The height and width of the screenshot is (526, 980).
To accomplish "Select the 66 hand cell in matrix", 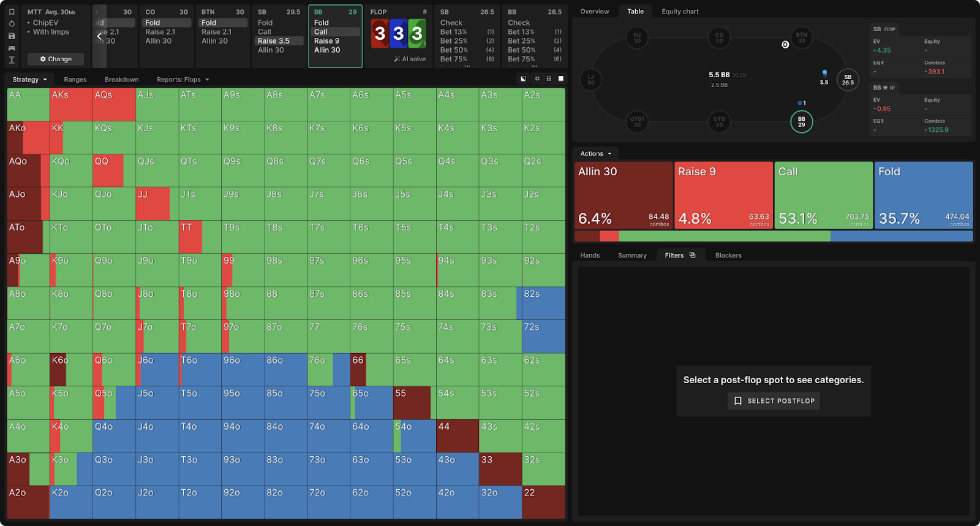I will coord(358,369).
